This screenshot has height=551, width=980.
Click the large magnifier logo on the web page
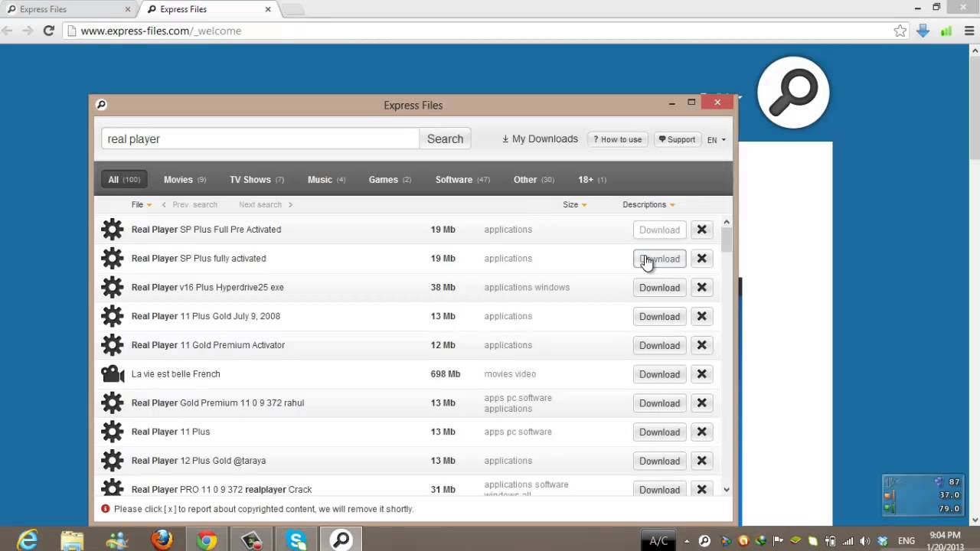[793, 92]
